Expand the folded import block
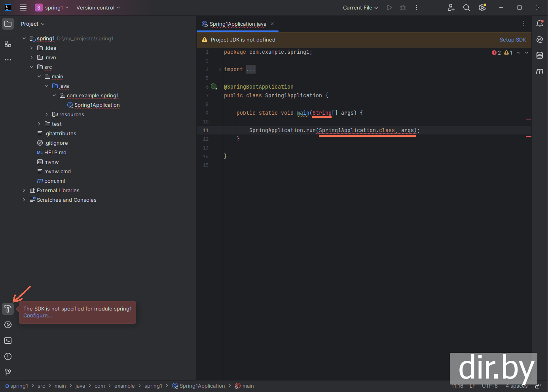The height and width of the screenshot is (392, 548). pos(251,70)
